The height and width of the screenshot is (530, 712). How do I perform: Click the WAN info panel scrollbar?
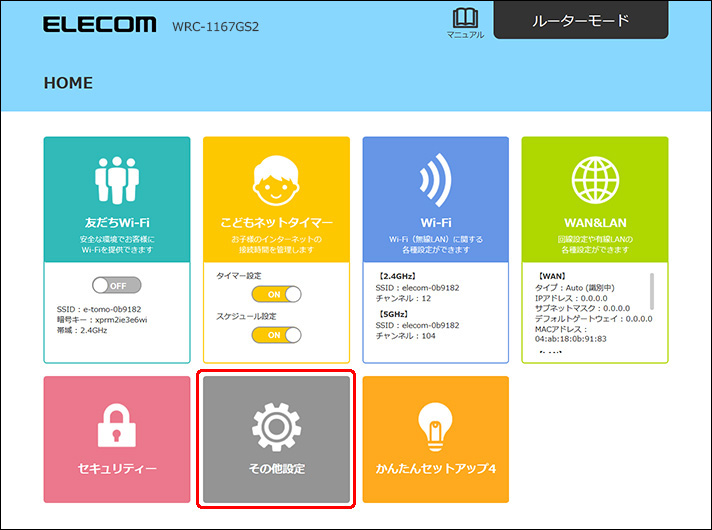pyautogui.click(x=652, y=292)
